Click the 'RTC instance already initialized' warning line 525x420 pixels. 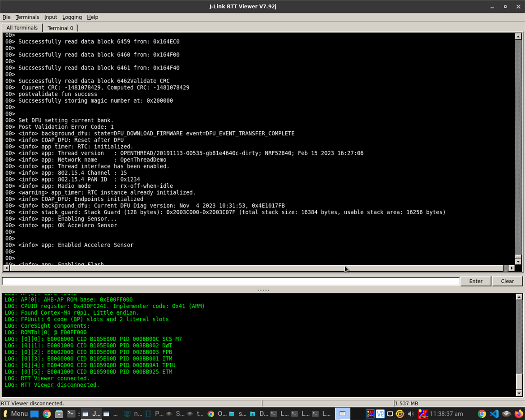[x=107, y=193]
